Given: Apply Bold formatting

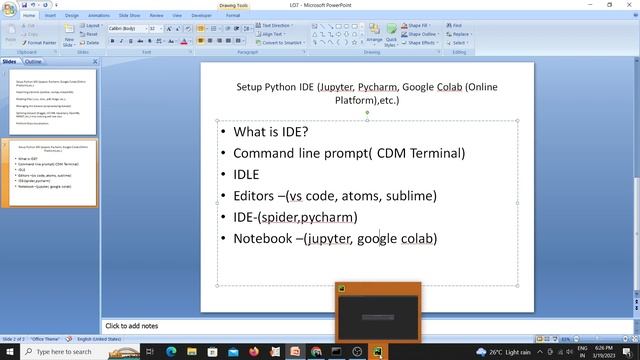Looking at the screenshot, I should pyautogui.click(x=112, y=41).
